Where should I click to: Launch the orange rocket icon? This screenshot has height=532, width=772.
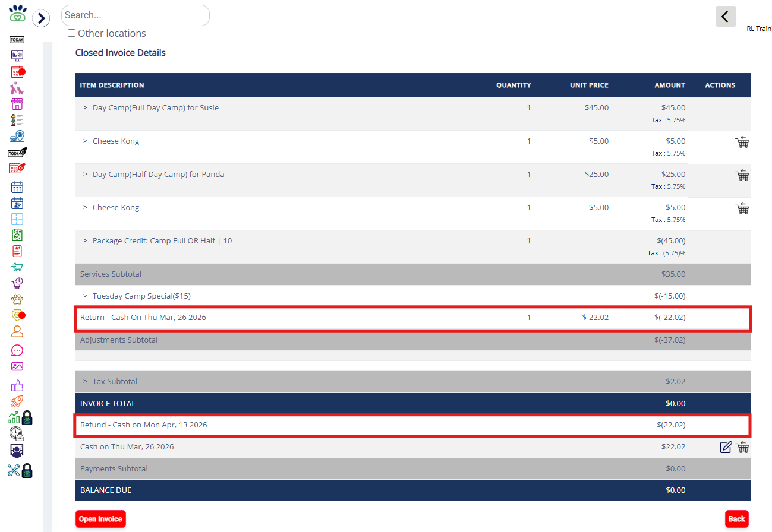17,401
